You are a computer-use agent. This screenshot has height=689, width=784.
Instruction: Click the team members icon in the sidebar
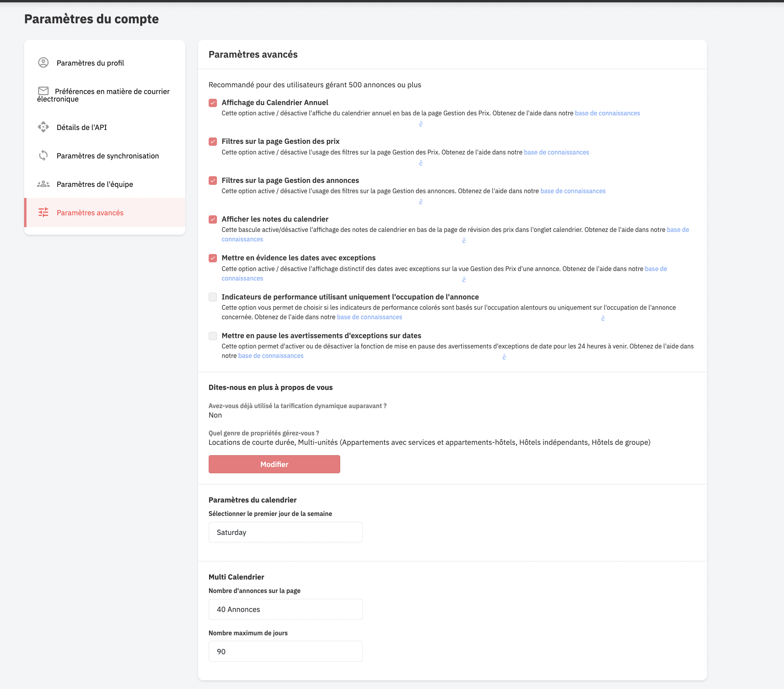(43, 184)
